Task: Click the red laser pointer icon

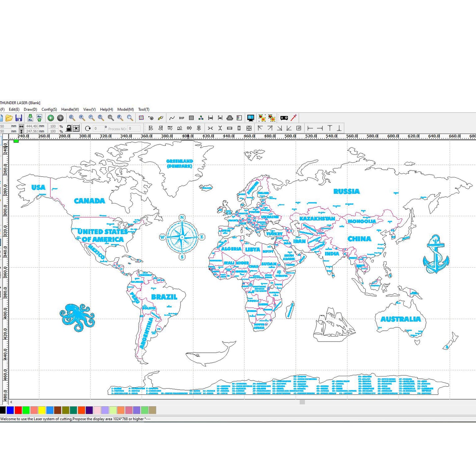Action: click(294, 118)
